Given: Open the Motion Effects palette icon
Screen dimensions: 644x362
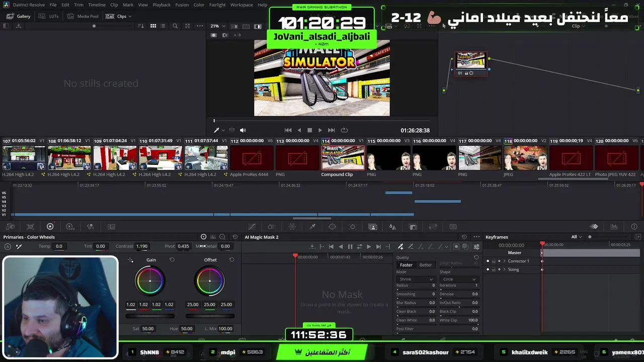Looking at the screenshot, I should [111, 227].
